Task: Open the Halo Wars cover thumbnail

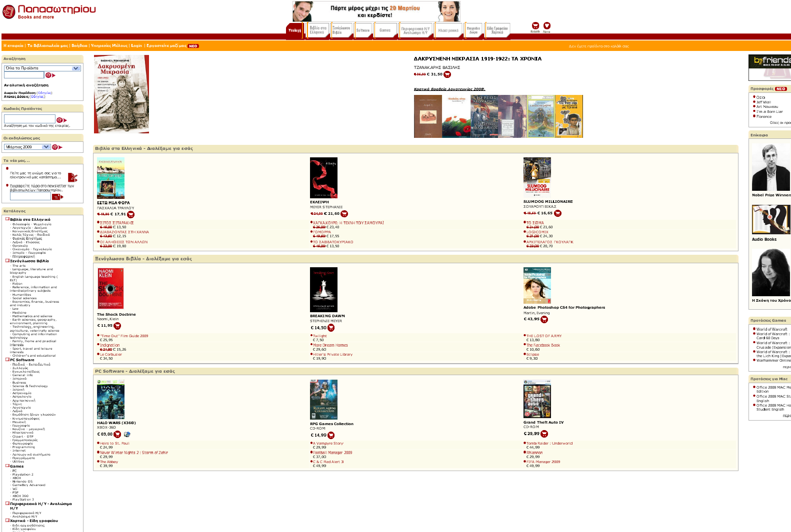Action: [110, 399]
